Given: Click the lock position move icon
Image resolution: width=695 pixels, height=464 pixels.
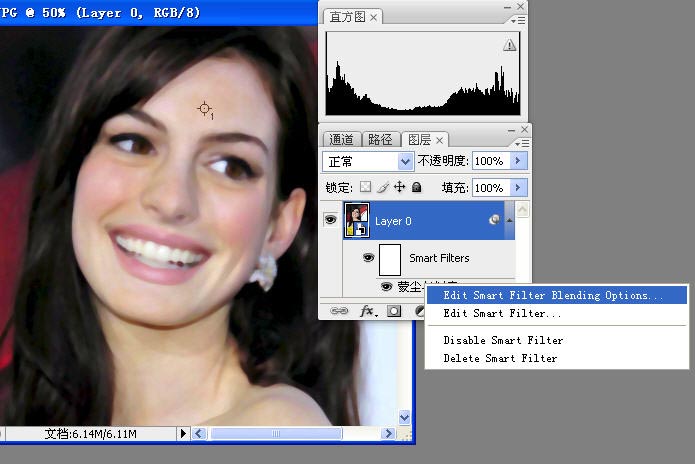Looking at the screenshot, I should 399,187.
